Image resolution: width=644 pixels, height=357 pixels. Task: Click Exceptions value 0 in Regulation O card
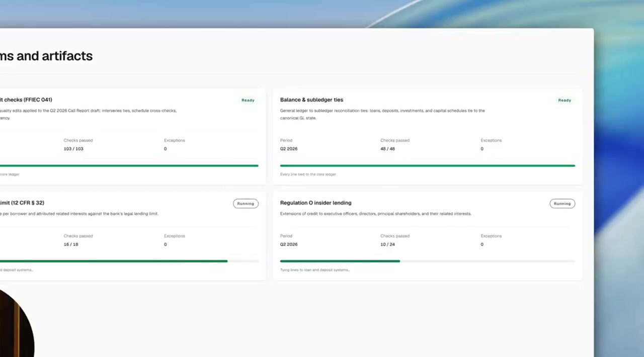click(482, 244)
